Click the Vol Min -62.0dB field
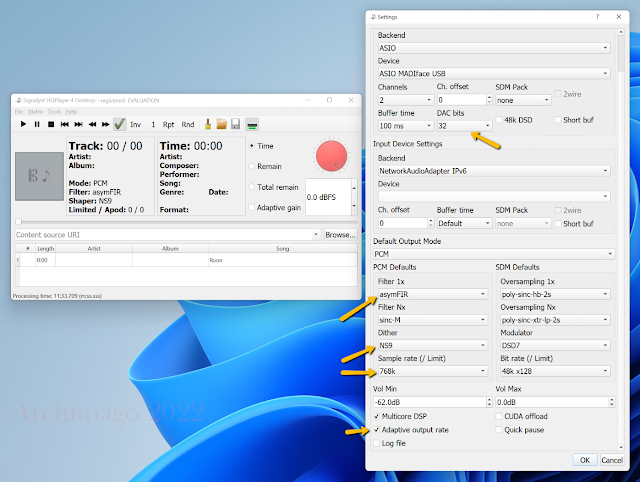 pos(429,402)
